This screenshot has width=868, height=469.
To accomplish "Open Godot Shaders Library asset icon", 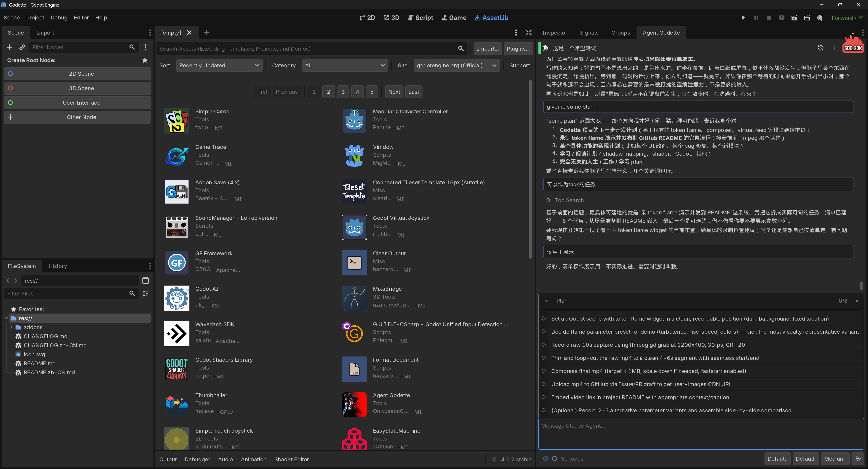I will click(x=177, y=369).
